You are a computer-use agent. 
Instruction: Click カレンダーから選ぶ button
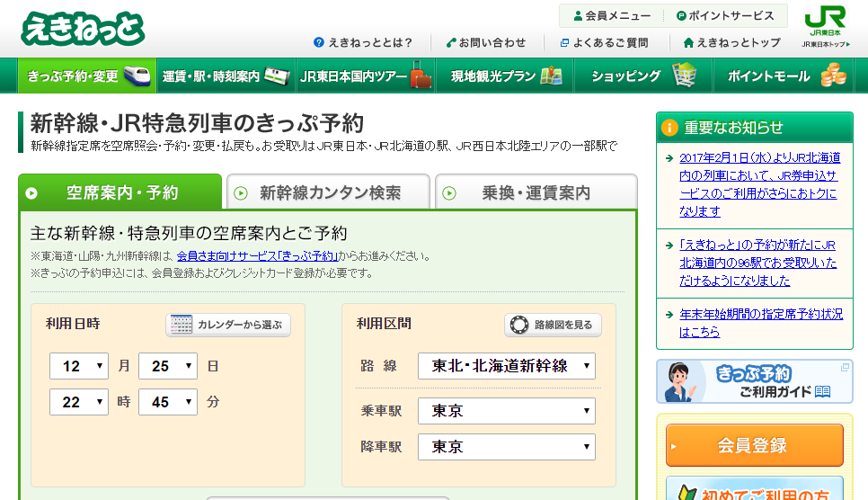(228, 325)
